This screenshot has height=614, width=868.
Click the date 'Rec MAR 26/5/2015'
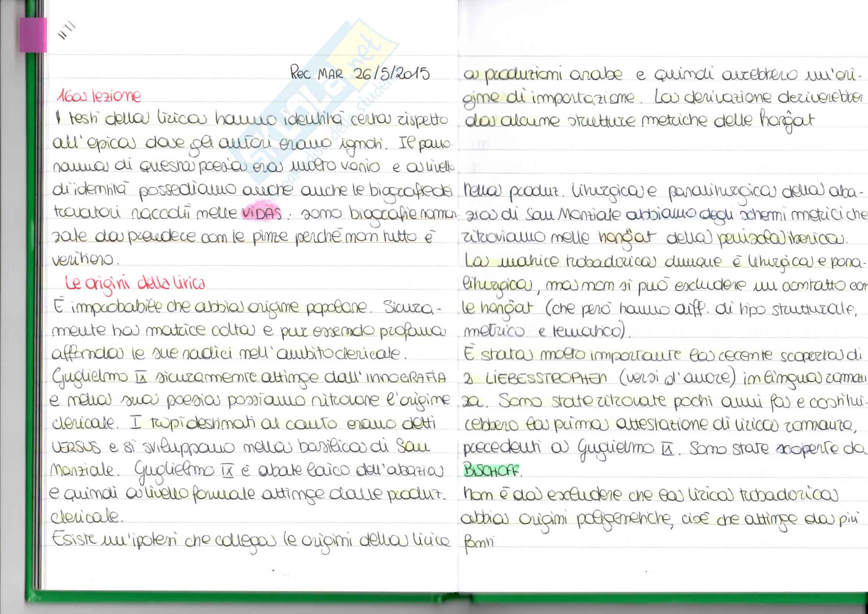360,73
